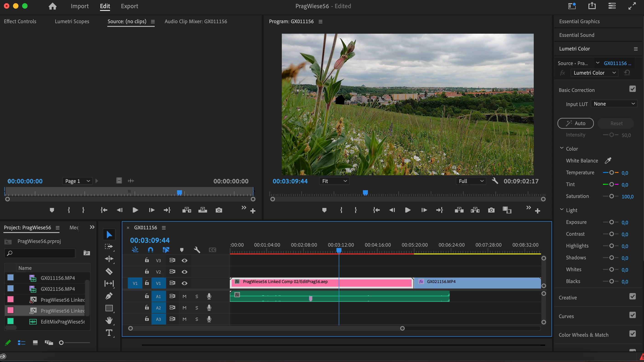644x362 pixels.
Task: Disable the Basic Correction checkbox
Action: (632, 89)
